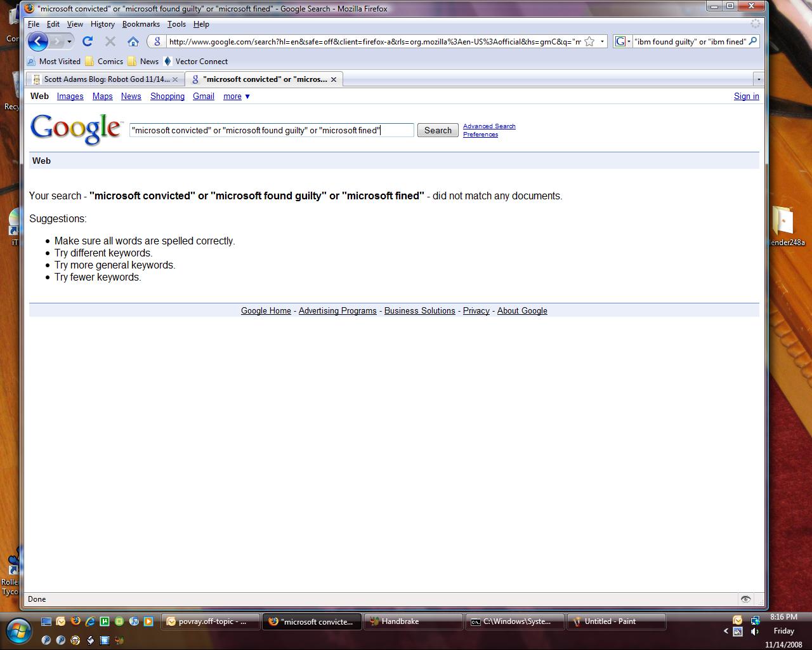The image size is (812, 650).
Task: Click the address bar URL field
Action: [374, 41]
